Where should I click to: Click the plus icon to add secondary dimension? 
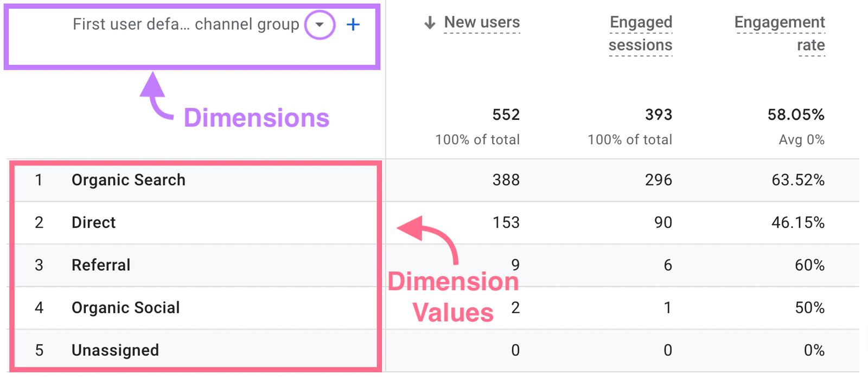353,24
